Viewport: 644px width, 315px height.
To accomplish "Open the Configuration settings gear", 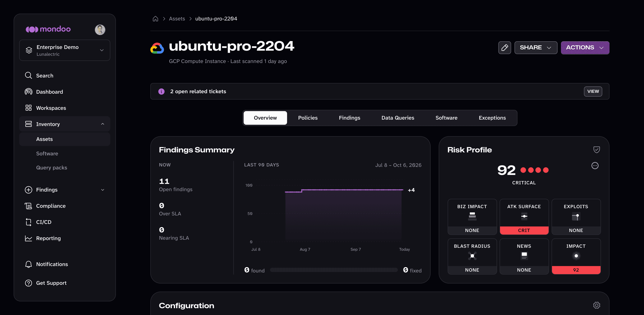I will click(597, 305).
